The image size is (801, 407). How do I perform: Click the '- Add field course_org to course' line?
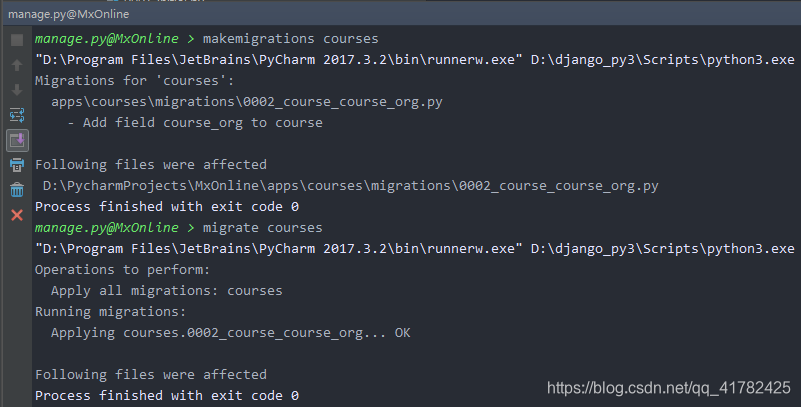click(195, 123)
